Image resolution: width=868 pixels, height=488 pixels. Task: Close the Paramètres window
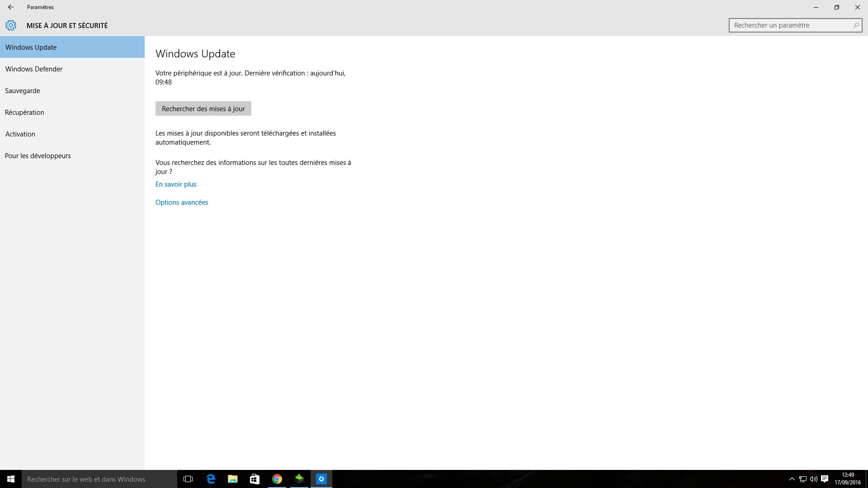(858, 7)
